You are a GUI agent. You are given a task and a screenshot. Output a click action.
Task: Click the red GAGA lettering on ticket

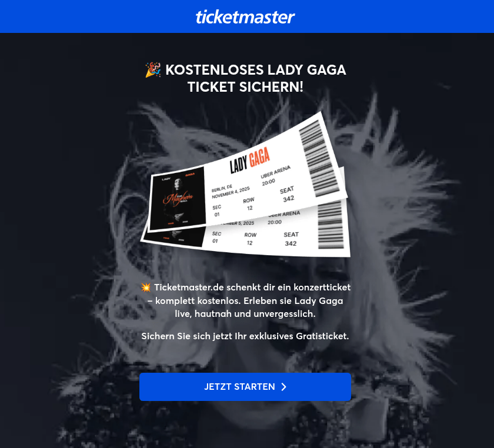pos(259,157)
